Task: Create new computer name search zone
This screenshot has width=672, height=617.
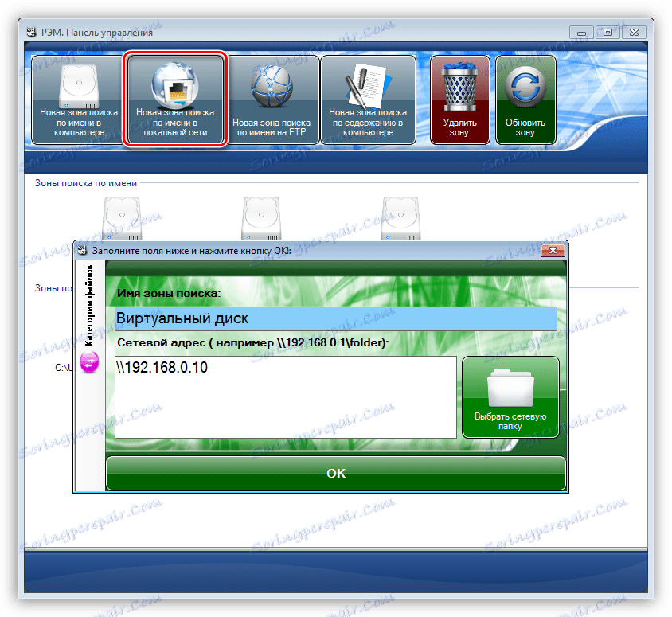Action: (x=79, y=100)
